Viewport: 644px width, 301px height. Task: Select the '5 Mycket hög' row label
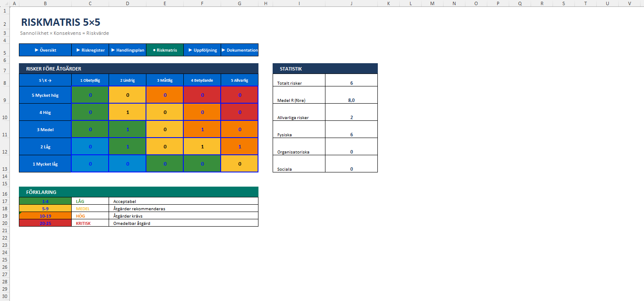coord(45,95)
